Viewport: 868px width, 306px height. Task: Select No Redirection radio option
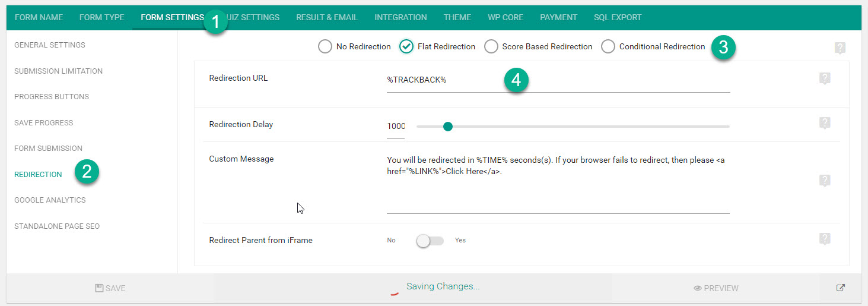point(325,46)
